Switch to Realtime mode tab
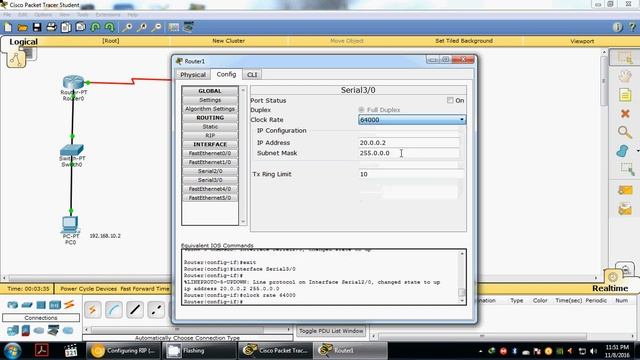640x360 pixels. coord(610,288)
